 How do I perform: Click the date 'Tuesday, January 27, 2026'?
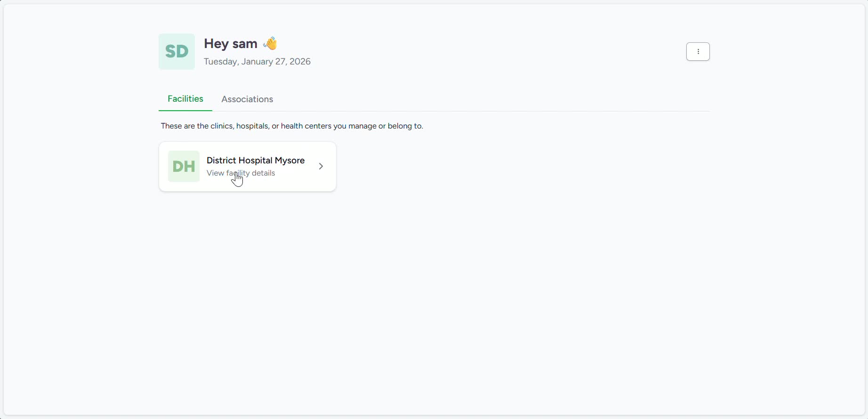click(257, 62)
